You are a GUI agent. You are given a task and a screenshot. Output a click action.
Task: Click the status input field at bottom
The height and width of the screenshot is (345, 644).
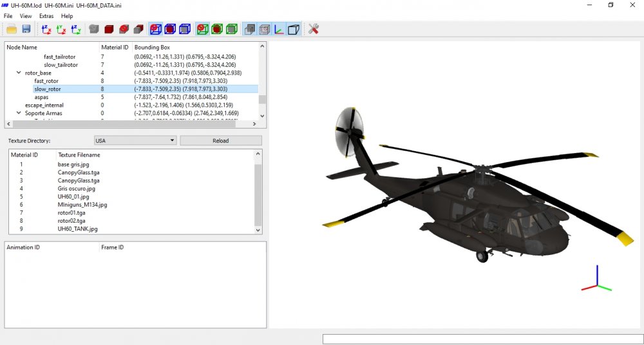point(482,339)
